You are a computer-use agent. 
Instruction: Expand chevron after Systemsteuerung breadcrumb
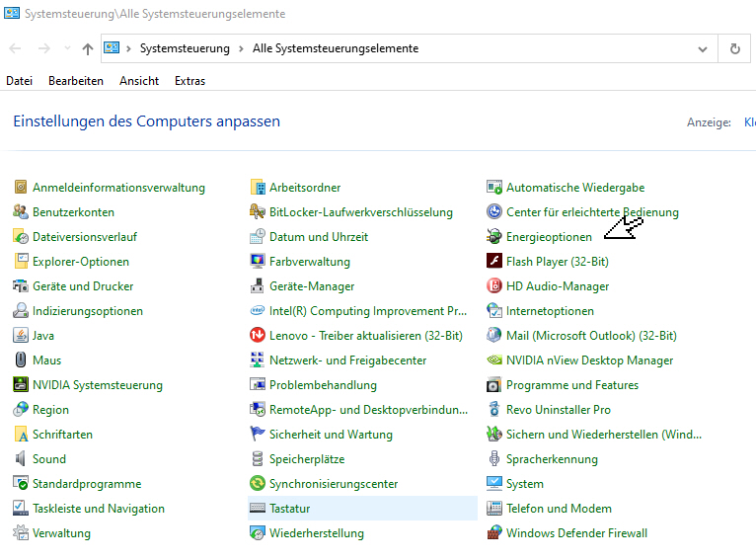(x=241, y=48)
